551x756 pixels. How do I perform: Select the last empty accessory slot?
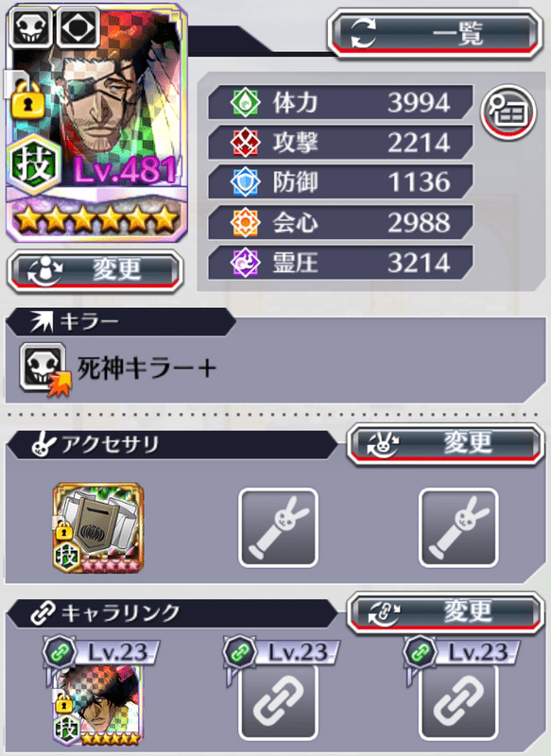click(458, 527)
